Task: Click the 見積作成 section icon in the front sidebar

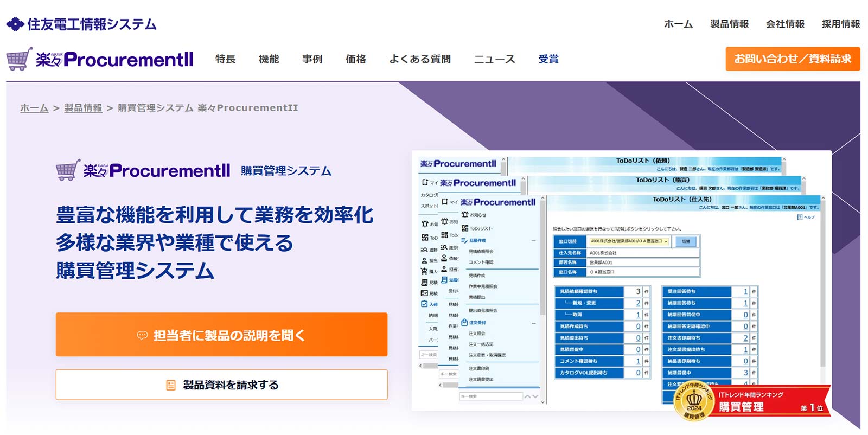Action: 464,240
